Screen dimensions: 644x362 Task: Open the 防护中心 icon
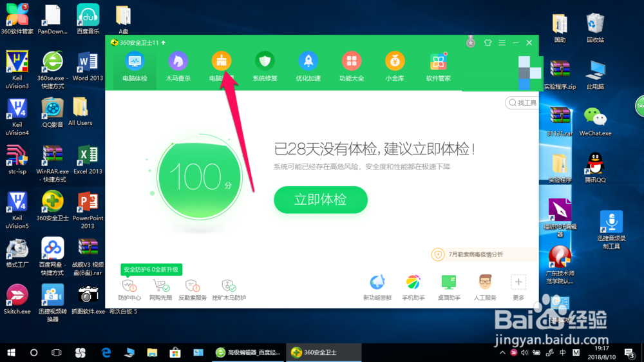129,290
